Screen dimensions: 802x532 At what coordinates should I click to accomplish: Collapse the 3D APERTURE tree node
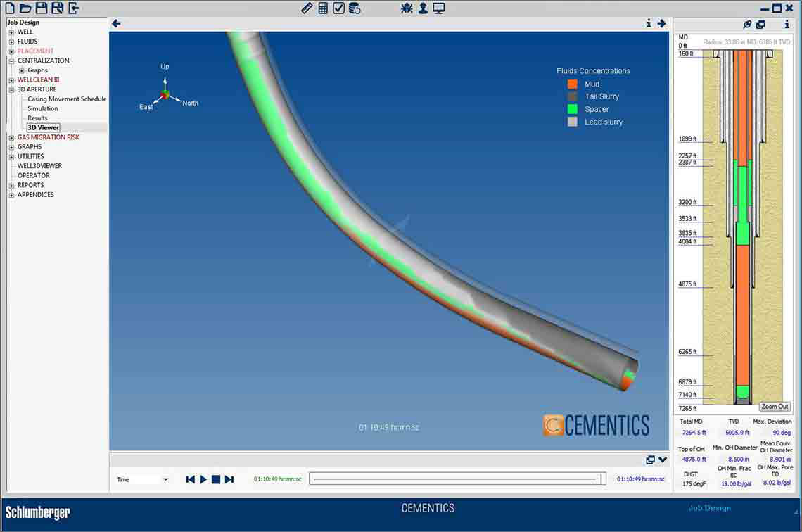[10, 89]
